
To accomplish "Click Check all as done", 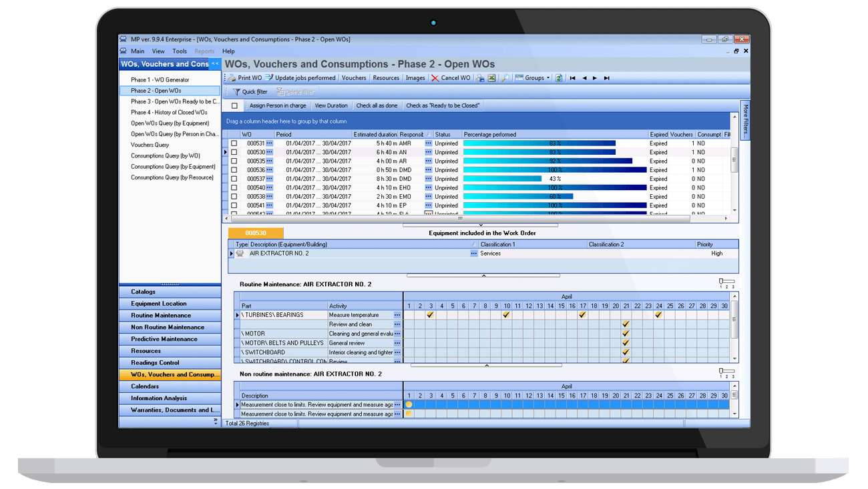I will 377,105.
